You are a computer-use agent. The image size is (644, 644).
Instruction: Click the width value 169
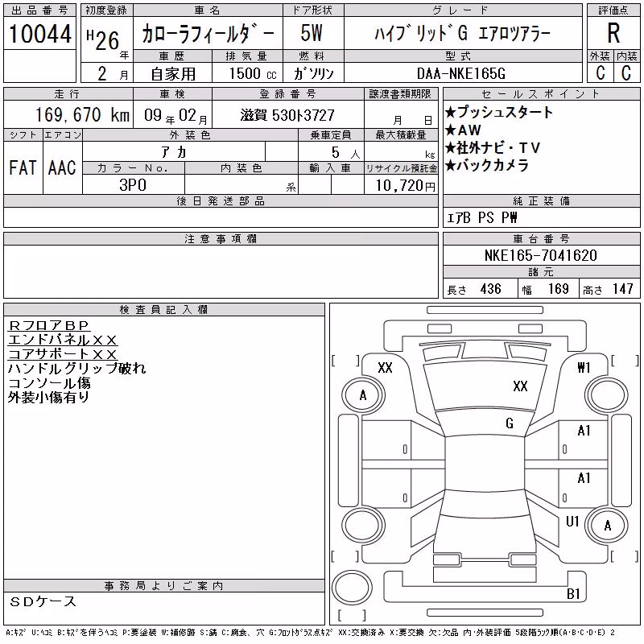558,289
